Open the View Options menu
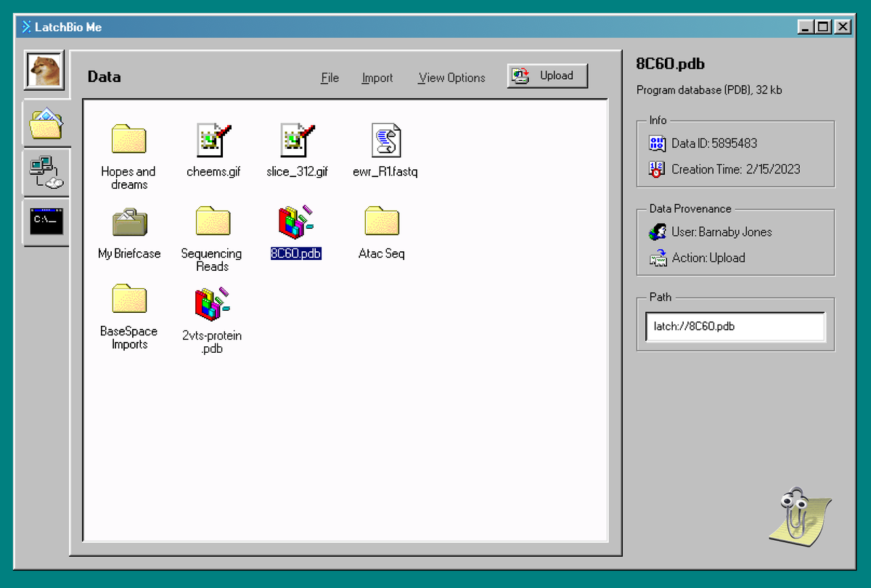This screenshot has height=588, width=871. [451, 78]
